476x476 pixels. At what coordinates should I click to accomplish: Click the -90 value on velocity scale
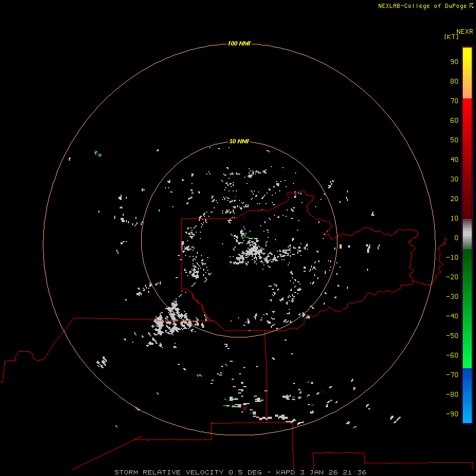452,414
